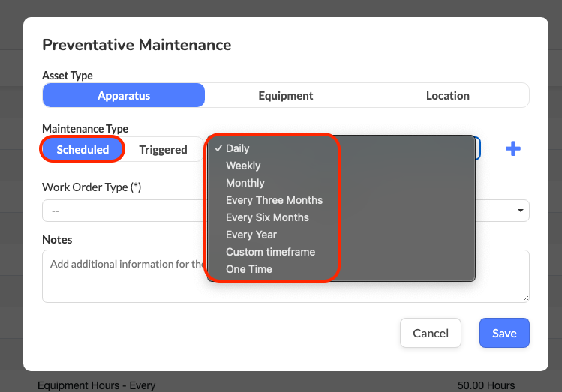Viewport: 562px width, 392px height.
Task: Select the Apparatus asset type
Action: (x=124, y=95)
